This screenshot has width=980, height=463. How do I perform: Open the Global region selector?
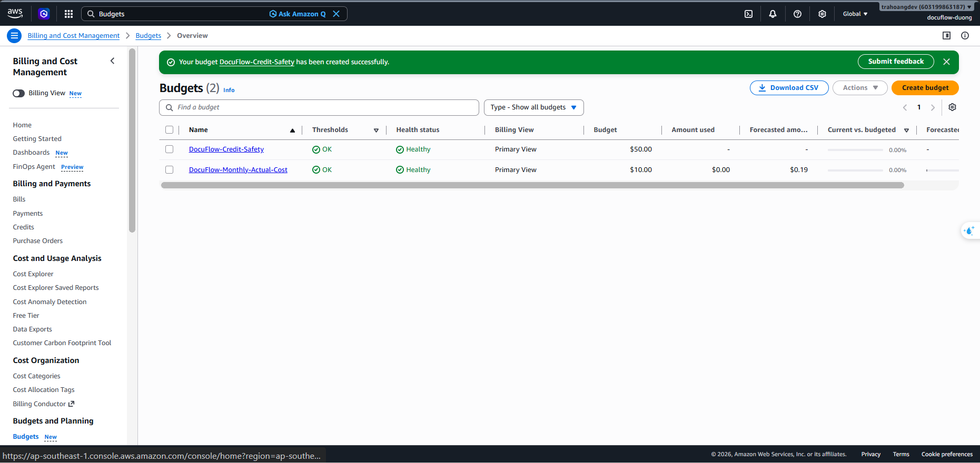click(x=855, y=14)
